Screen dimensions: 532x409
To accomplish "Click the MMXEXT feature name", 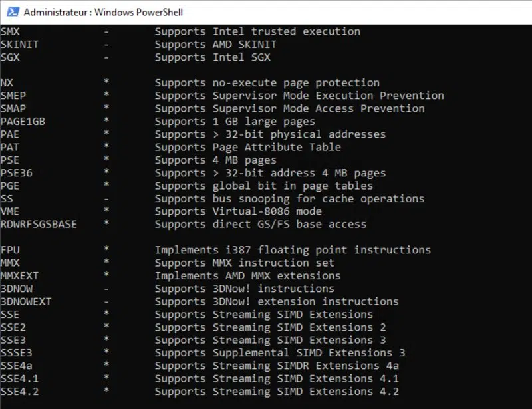I will click(x=20, y=275).
